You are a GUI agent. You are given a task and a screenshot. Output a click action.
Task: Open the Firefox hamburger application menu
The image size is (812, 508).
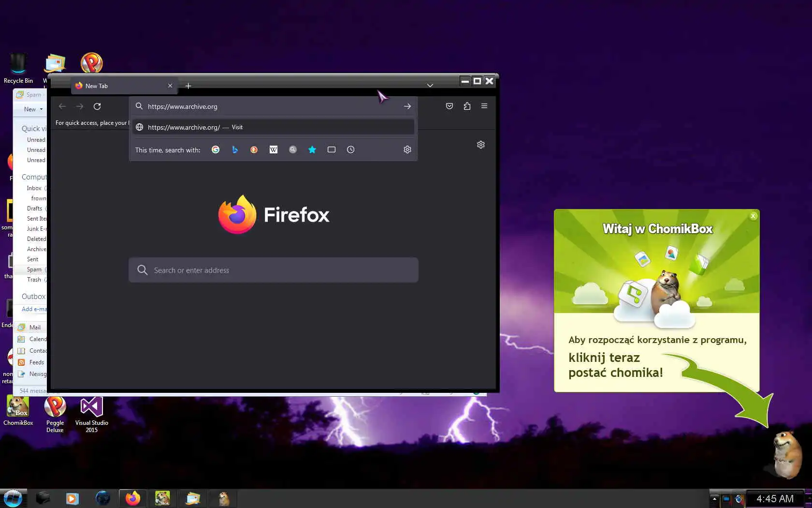(x=484, y=106)
